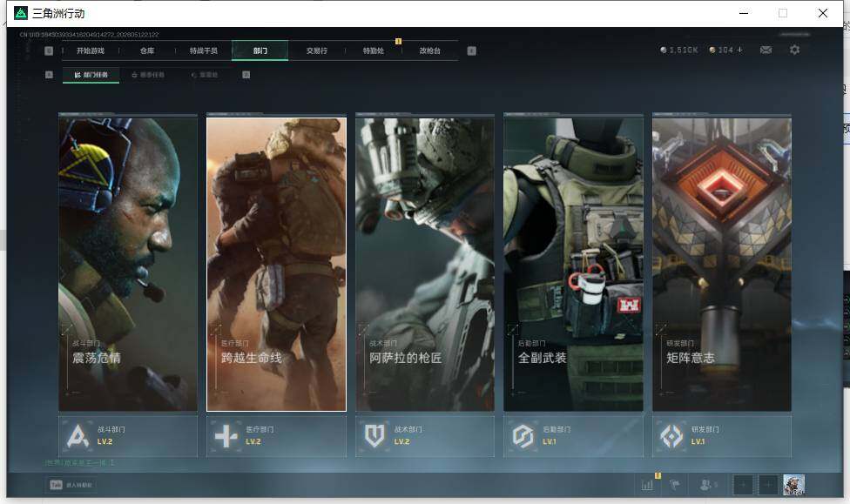Maximize the 三角洲行动 window
The image size is (850, 504).
coord(783,13)
